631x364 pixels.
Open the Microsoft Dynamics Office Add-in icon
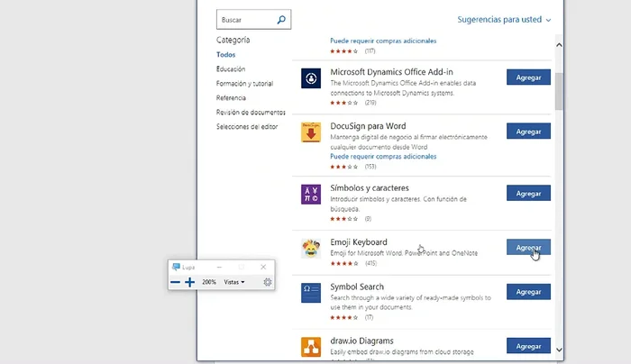coord(311,78)
